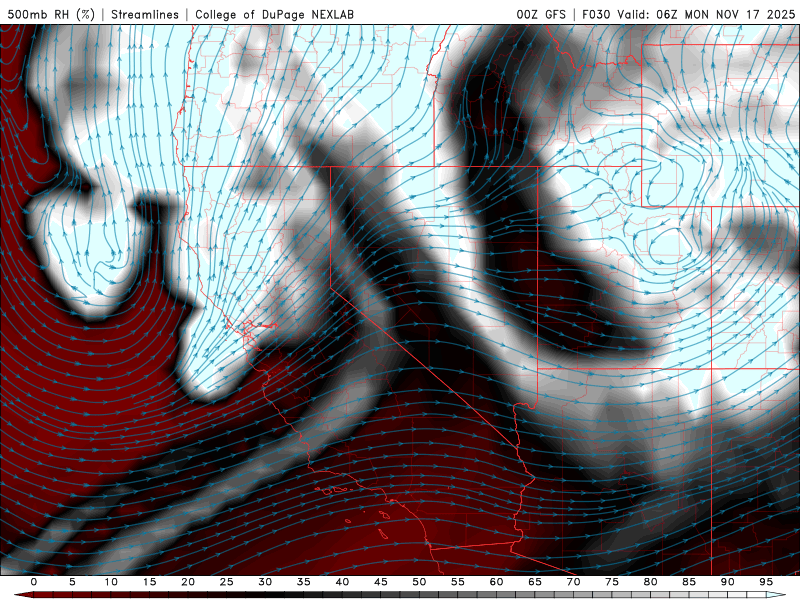Select the "Streamlines" label in the header
The image size is (800, 600).
pyautogui.click(x=145, y=14)
